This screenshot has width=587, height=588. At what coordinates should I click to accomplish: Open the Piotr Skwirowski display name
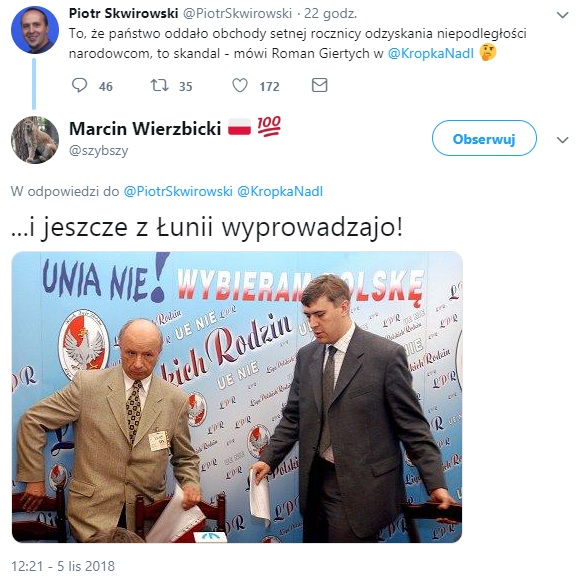click(x=123, y=14)
